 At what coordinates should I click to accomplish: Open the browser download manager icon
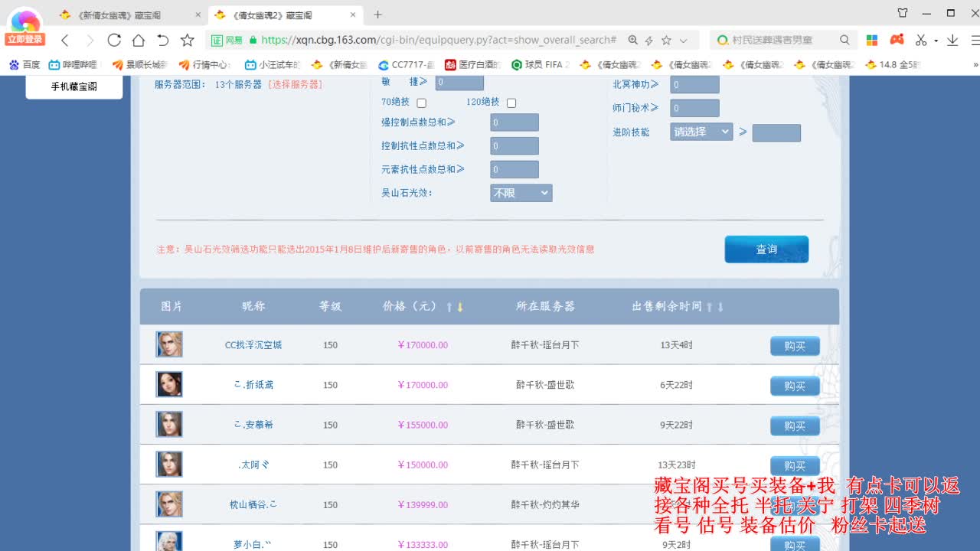tap(952, 39)
